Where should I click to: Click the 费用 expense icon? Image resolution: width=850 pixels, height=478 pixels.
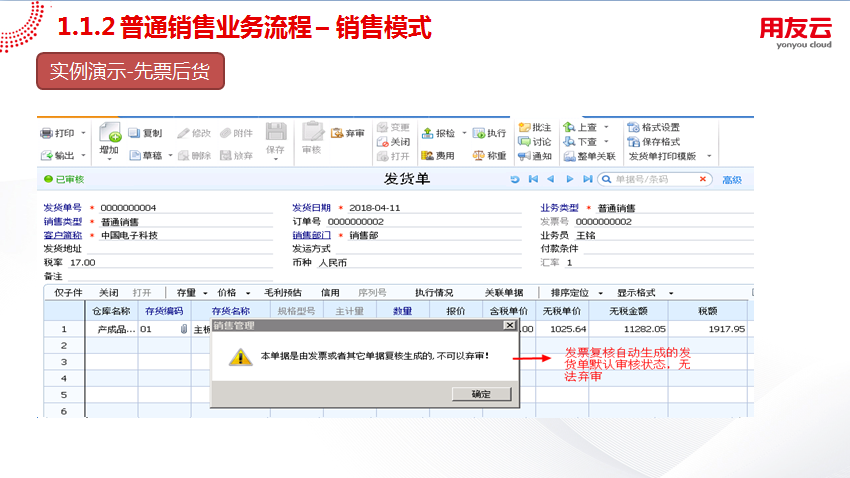point(428,156)
